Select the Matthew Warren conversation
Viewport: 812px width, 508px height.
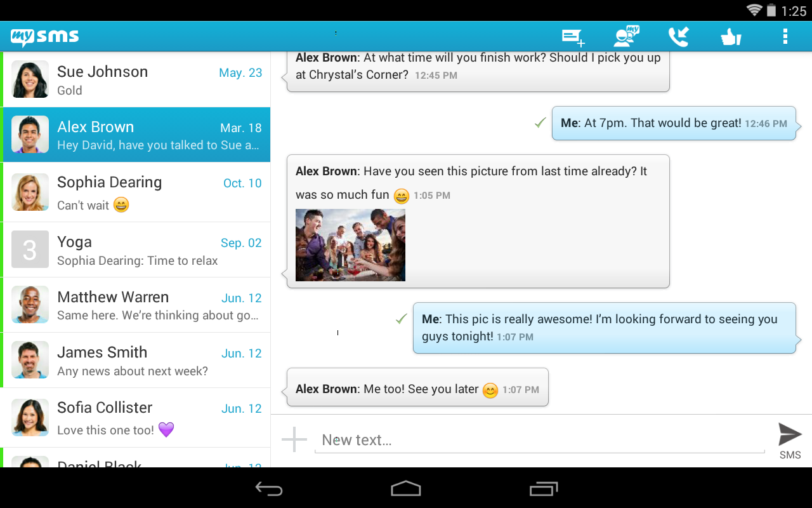136,305
